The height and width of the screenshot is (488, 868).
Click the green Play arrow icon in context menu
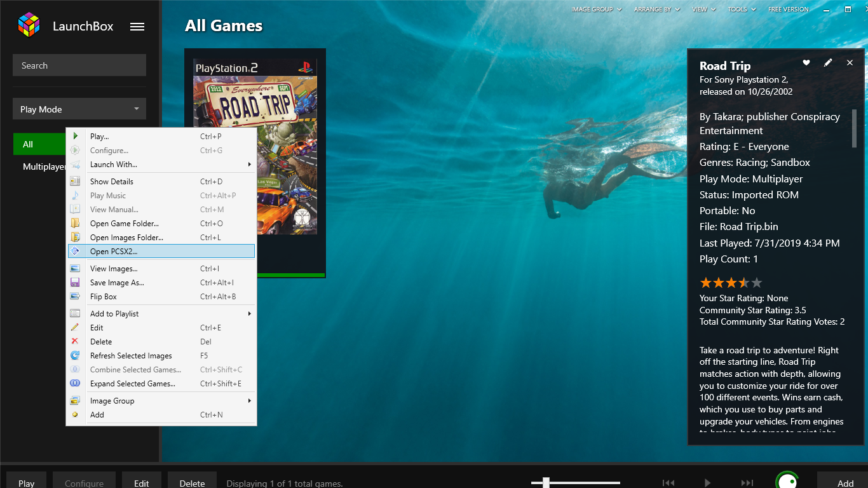[76, 136]
